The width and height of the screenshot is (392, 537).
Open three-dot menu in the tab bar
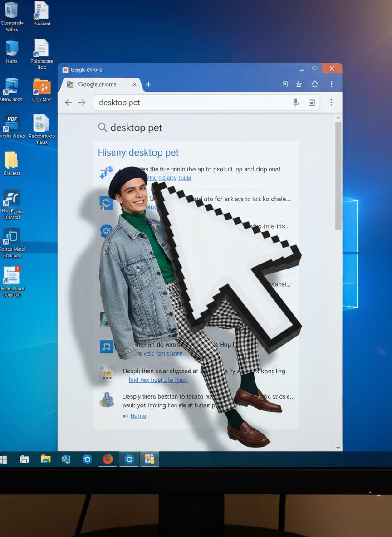pyautogui.click(x=331, y=84)
